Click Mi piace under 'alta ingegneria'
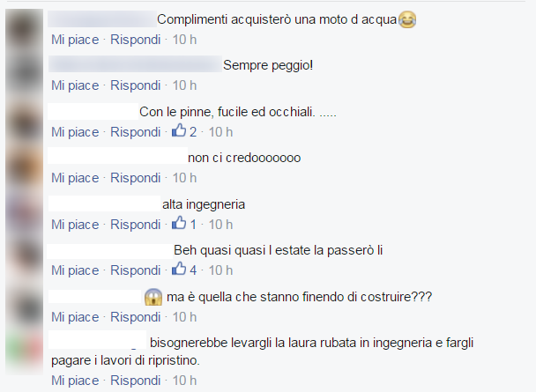 [75, 225]
